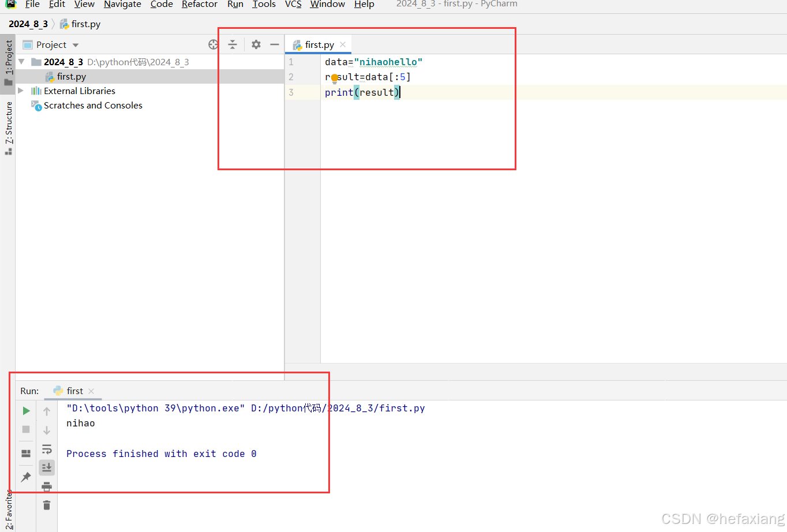Open Project panel settings gear
The width and height of the screenshot is (787, 532).
click(256, 44)
